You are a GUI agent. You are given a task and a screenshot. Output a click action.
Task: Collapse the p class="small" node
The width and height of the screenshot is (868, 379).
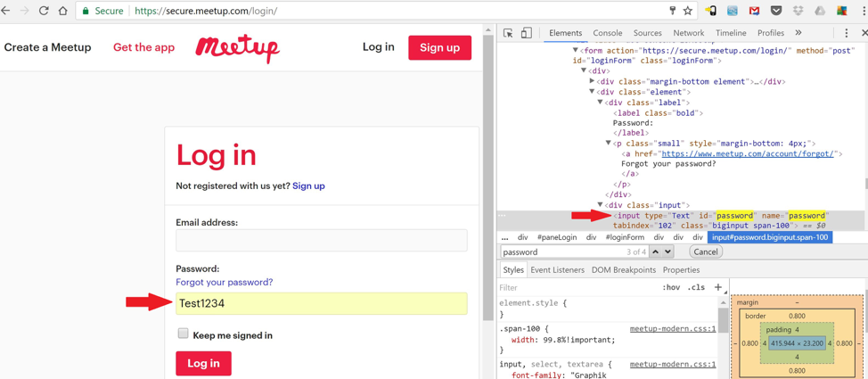pos(609,144)
